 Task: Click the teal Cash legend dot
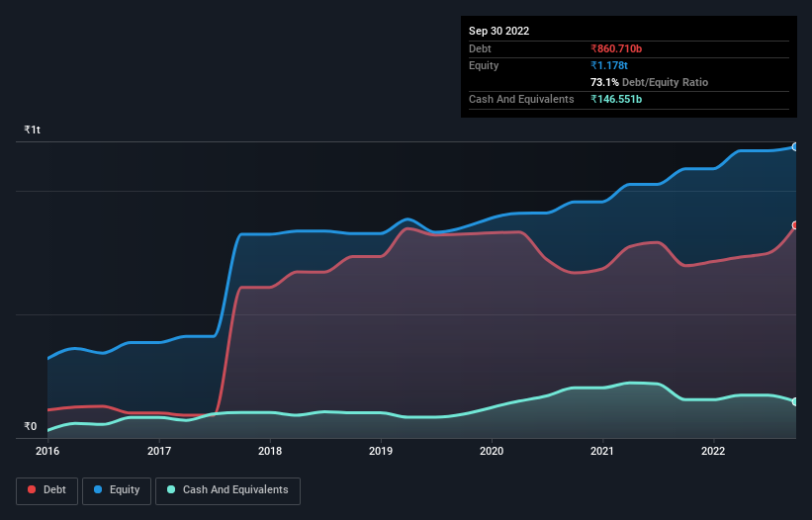click(171, 489)
